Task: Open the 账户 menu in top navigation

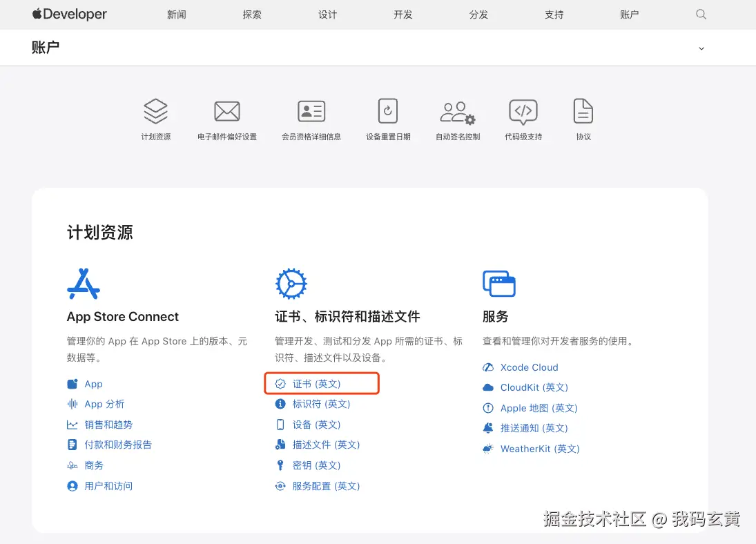Action: point(630,14)
